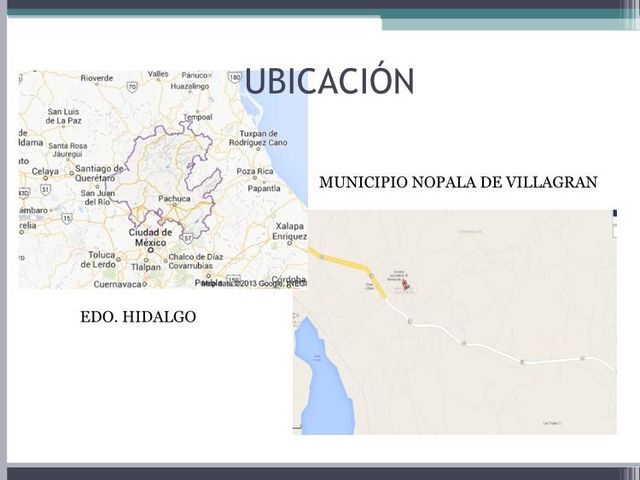The width and height of the screenshot is (640, 480).
Task: Click the Poza Rica label
Action: [x=255, y=171]
